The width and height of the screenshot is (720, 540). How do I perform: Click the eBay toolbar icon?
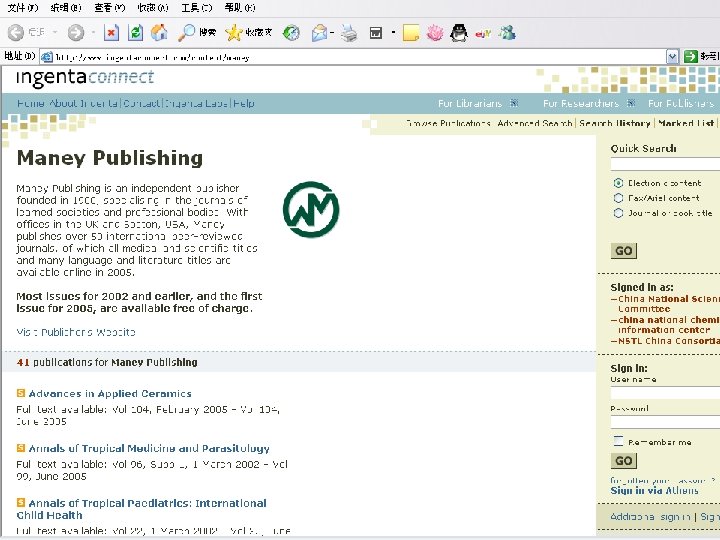click(x=483, y=33)
